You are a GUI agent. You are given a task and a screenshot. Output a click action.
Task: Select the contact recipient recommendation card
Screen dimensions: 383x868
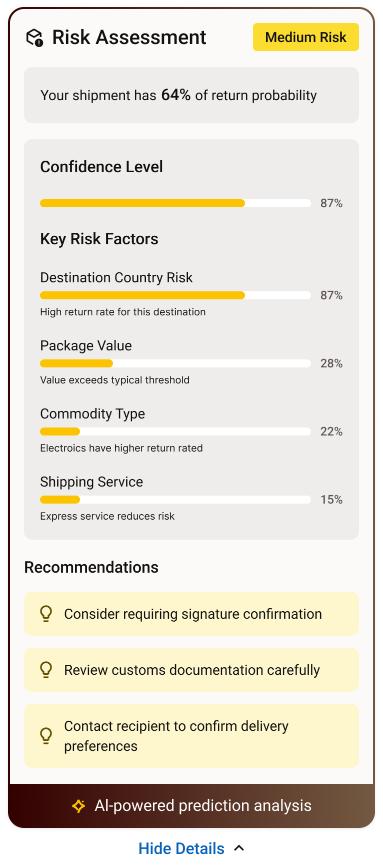click(x=191, y=736)
